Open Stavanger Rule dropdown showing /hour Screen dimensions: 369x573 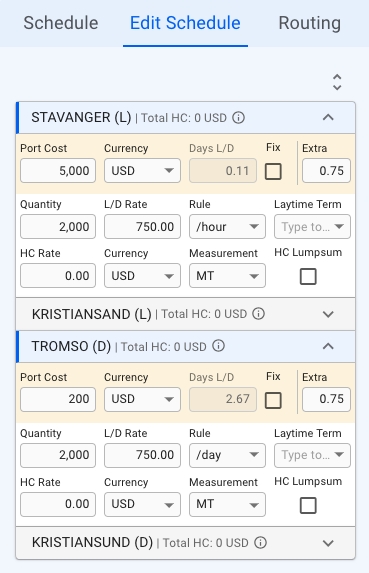point(227,227)
